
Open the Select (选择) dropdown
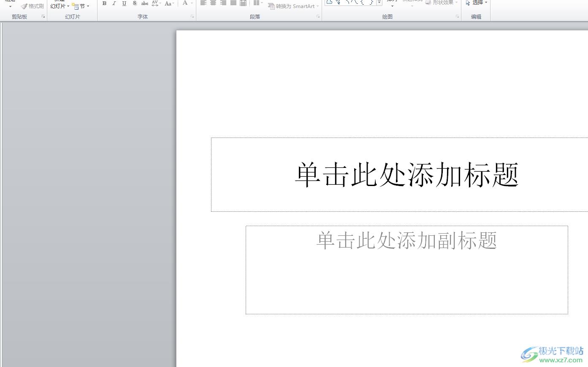pos(477,3)
